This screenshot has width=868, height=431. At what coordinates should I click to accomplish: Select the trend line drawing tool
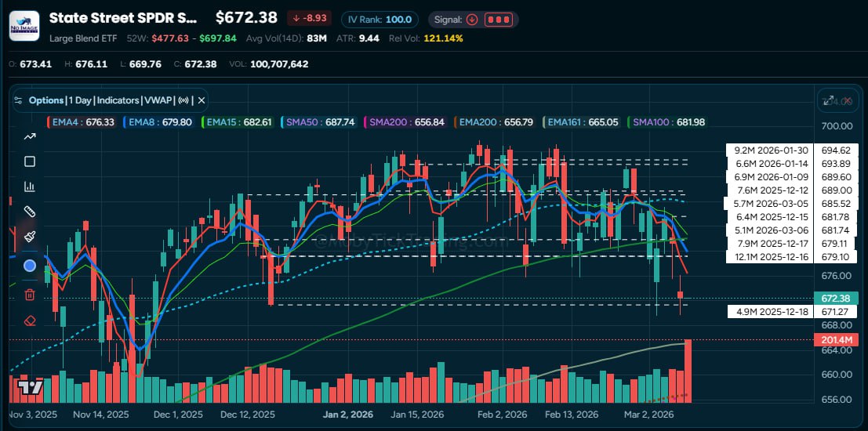(30, 136)
